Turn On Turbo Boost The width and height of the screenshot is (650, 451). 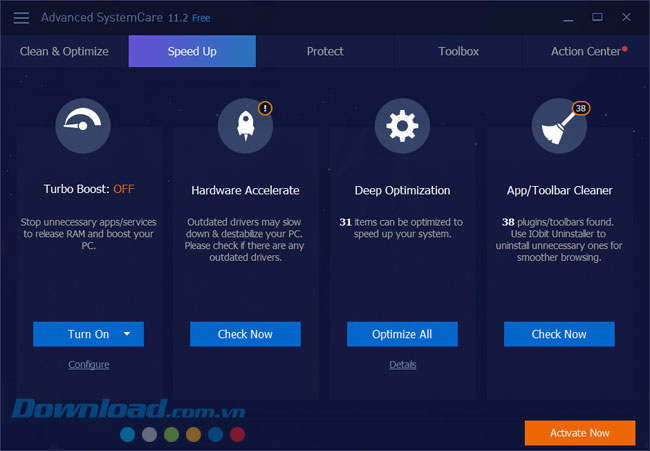88,334
